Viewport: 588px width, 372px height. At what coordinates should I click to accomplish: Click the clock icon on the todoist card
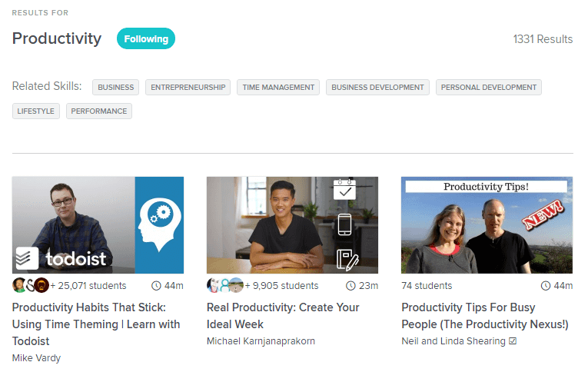tap(156, 286)
